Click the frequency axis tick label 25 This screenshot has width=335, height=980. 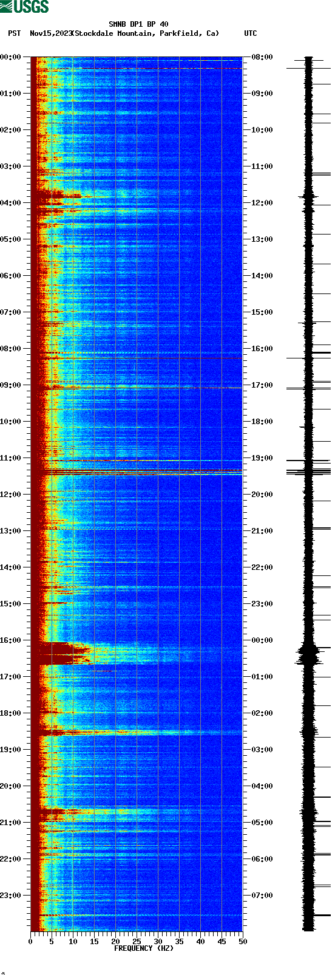(x=137, y=942)
